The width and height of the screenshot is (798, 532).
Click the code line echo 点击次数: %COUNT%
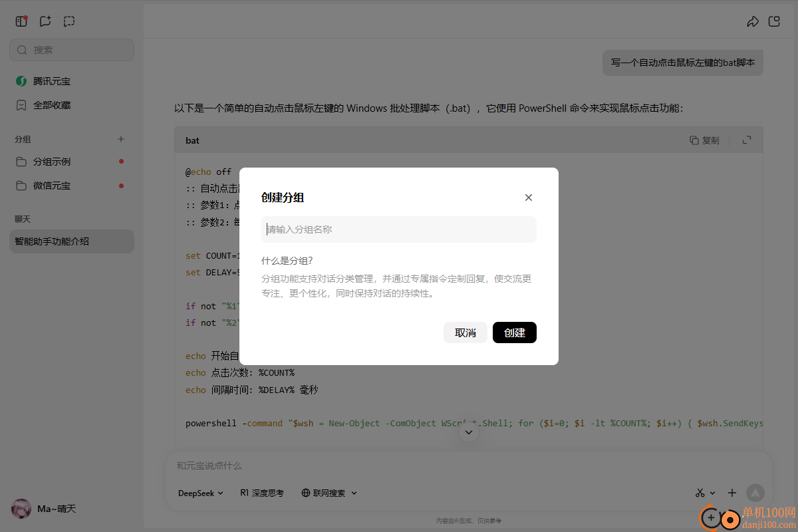pos(240,373)
